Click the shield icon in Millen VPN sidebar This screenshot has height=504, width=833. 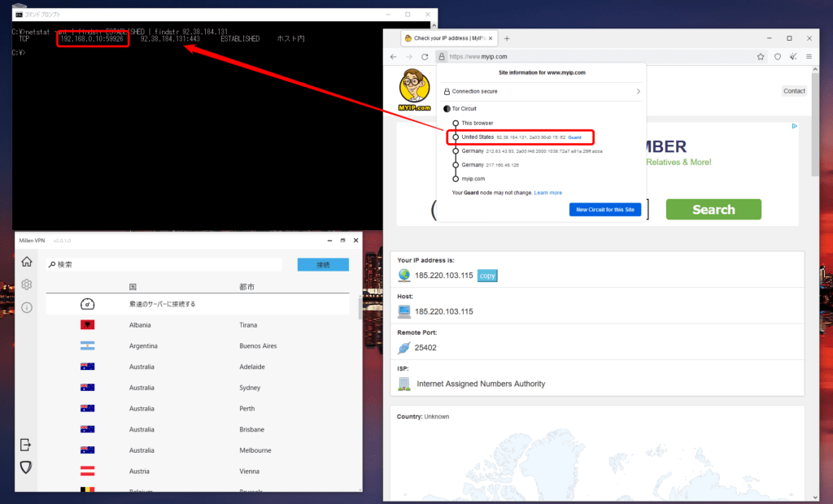tap(25, 467)
